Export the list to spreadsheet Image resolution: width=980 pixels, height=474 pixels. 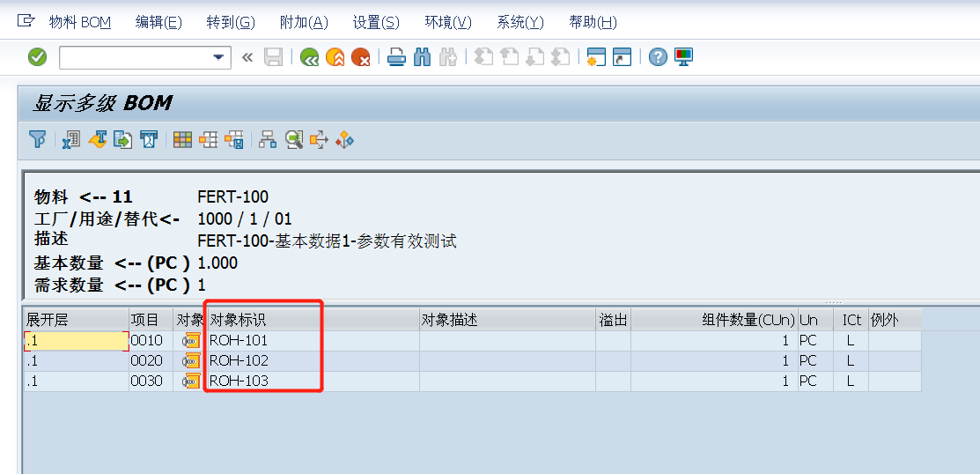(71, 139)
